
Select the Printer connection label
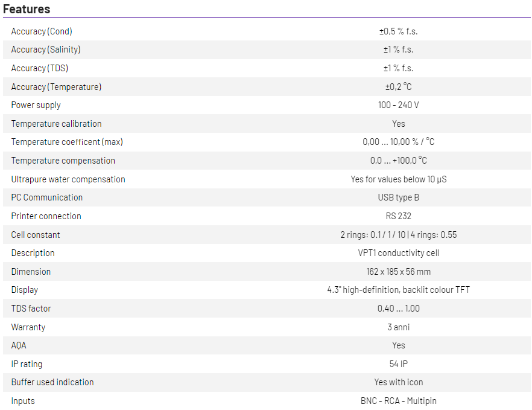pyautogui.click(x=46, y=216)
